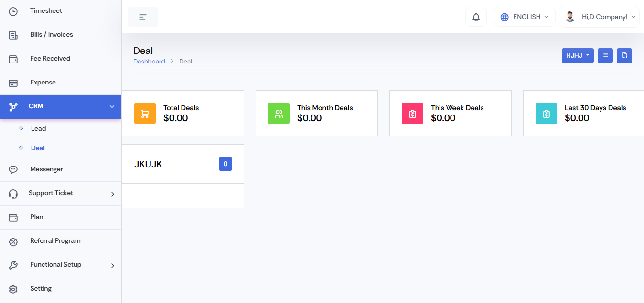The image size is (644, 303).
Task: Click the green This Month Deals icon
Action: [x=279, y=114]
